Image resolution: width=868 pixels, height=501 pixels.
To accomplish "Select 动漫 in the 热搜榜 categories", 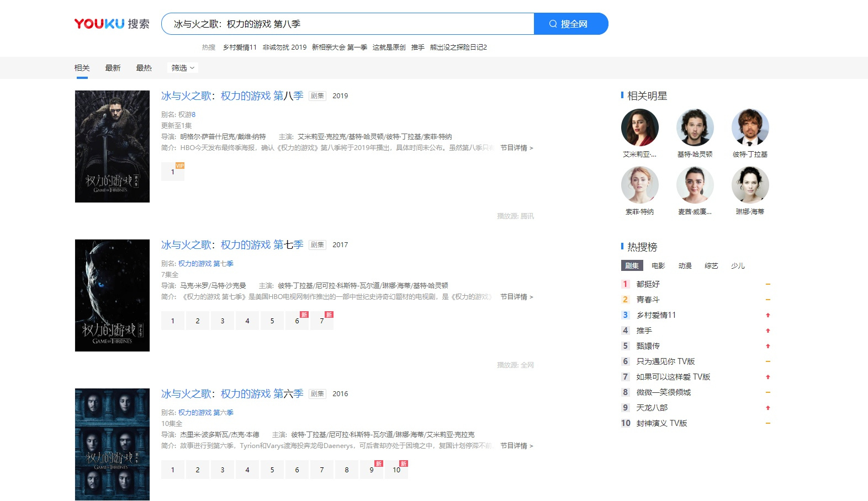I will click(x=685, y=266).
